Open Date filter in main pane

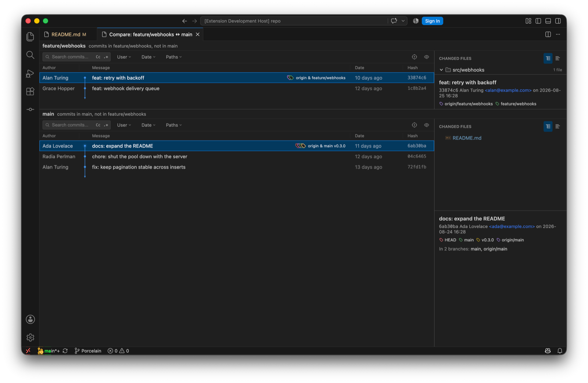[148, 125]
